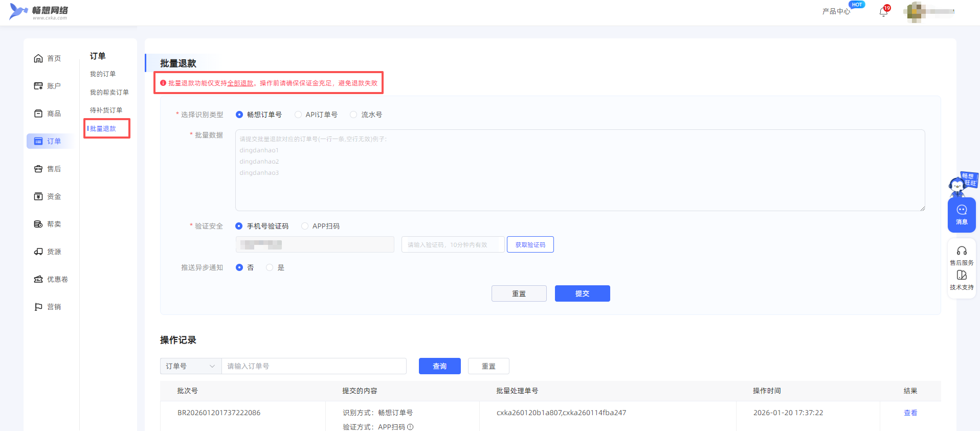This screenshot has height=431, width=980.
Task: Choose the 流水号 identification type
Action: 353,115
